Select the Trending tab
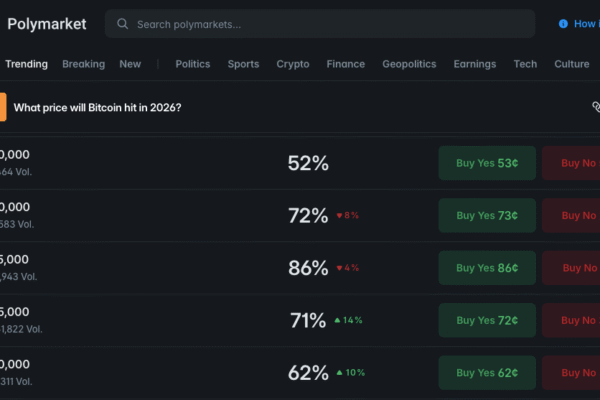This screenshot has width=600, height=400. [26, 64]
